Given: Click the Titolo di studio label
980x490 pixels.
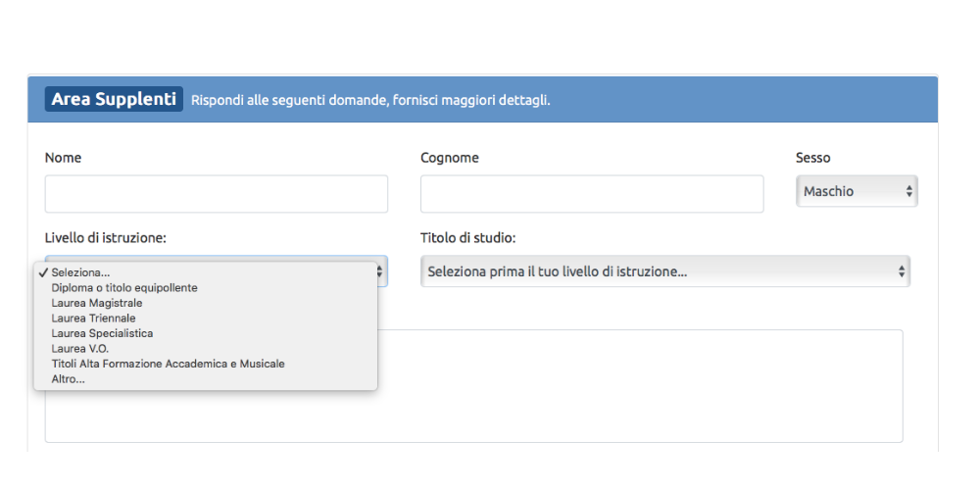Looking at the screenshot, I should [x=467, y=238].
